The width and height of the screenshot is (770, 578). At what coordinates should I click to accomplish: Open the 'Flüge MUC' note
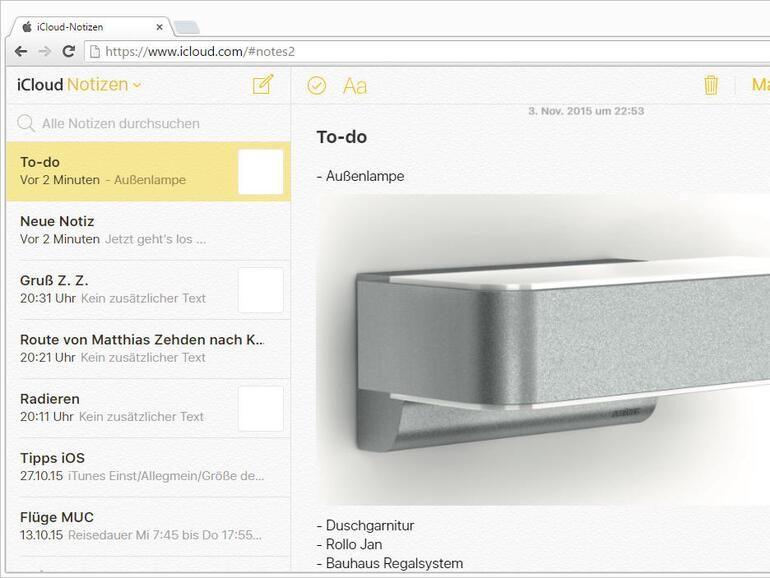(148, 526)
